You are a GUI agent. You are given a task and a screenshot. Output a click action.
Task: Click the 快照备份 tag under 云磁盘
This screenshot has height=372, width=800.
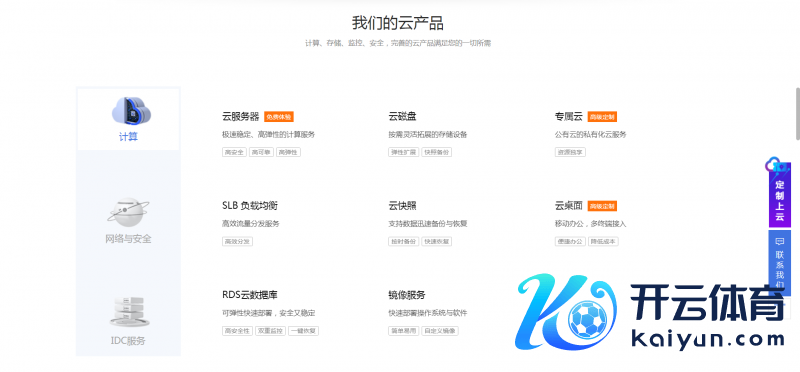click(437, 152)
